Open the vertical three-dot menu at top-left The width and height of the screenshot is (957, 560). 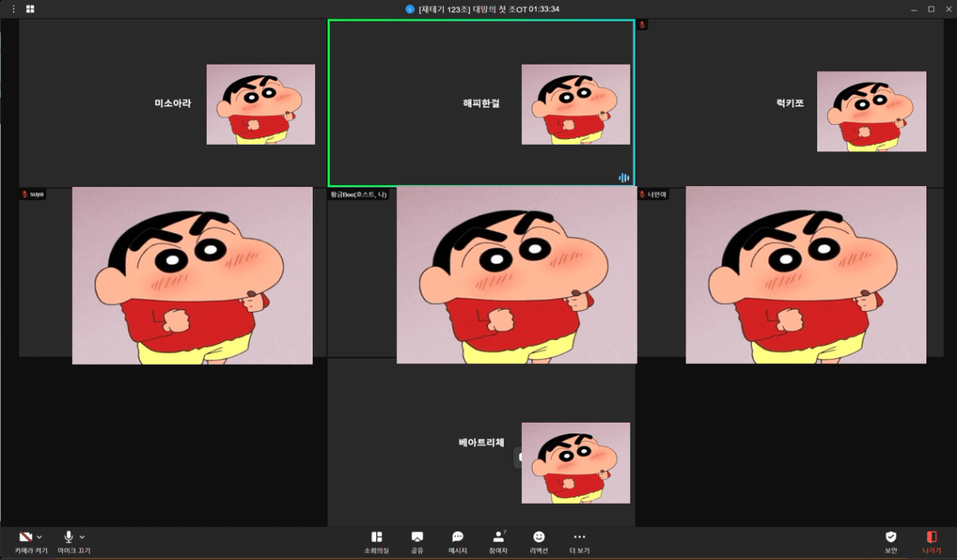point(13,8)
